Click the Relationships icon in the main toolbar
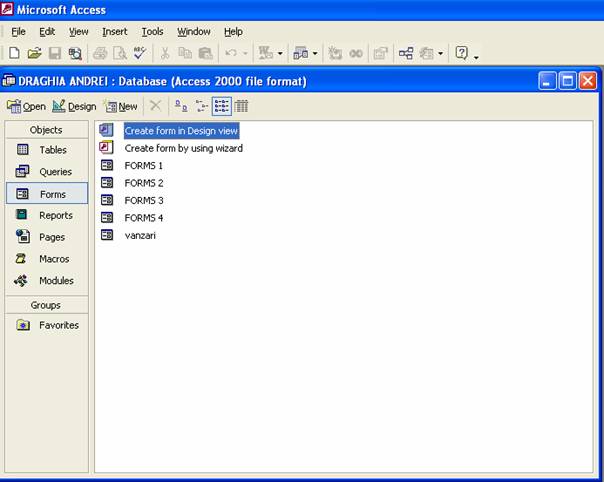The width and height of the screenshot is (604, 482). coord(406,53)
